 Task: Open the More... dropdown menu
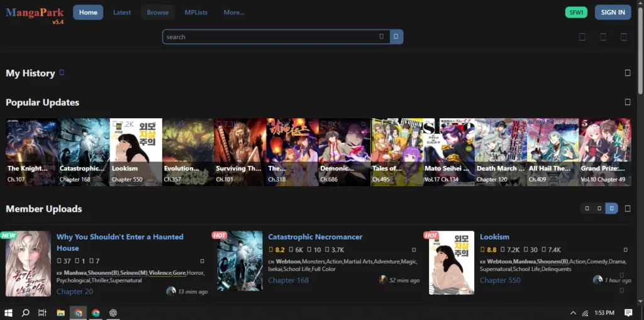(x=233, y=13)
